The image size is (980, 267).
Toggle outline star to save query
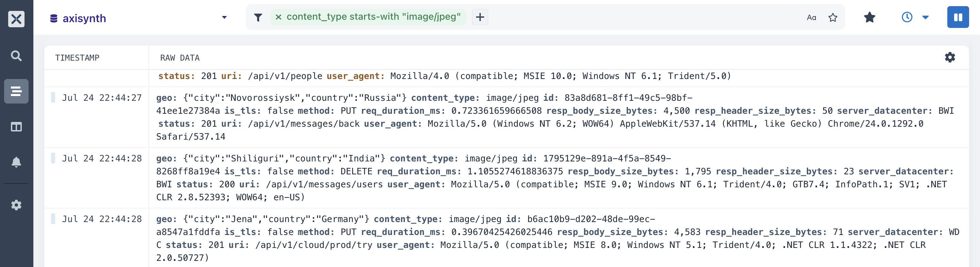point(833,17)
